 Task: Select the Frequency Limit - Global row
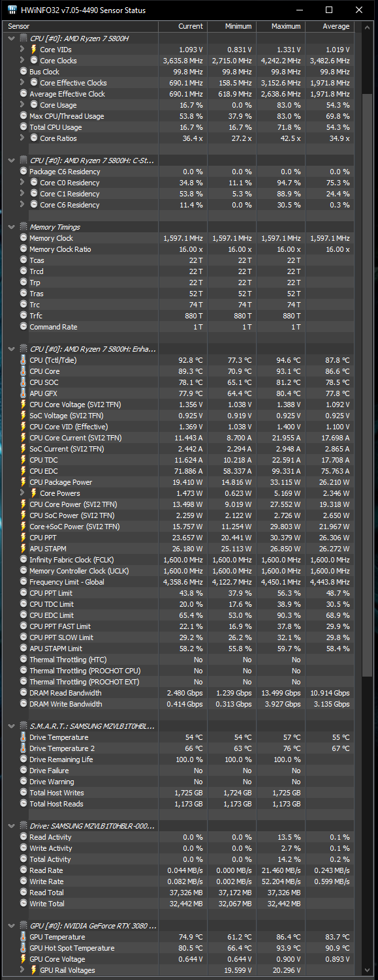click(x=179, y=582)
